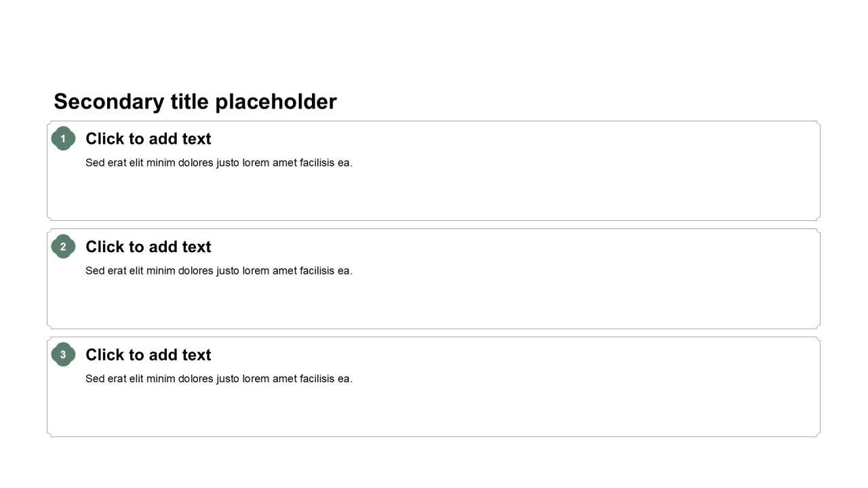The height and width of the screenshot is (488, 868).
Task: Select "Click to add text" beside badge 3
Action: point(148,355)
